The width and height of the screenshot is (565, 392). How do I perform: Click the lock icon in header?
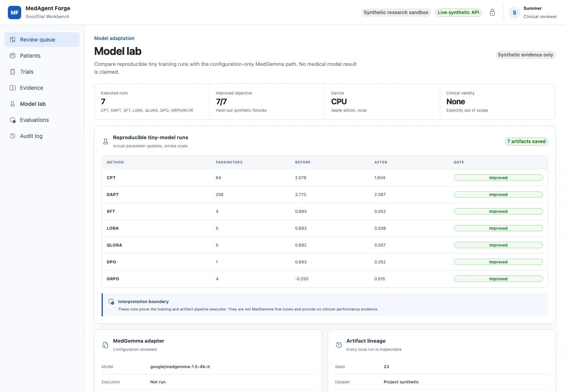coord(492,13)
